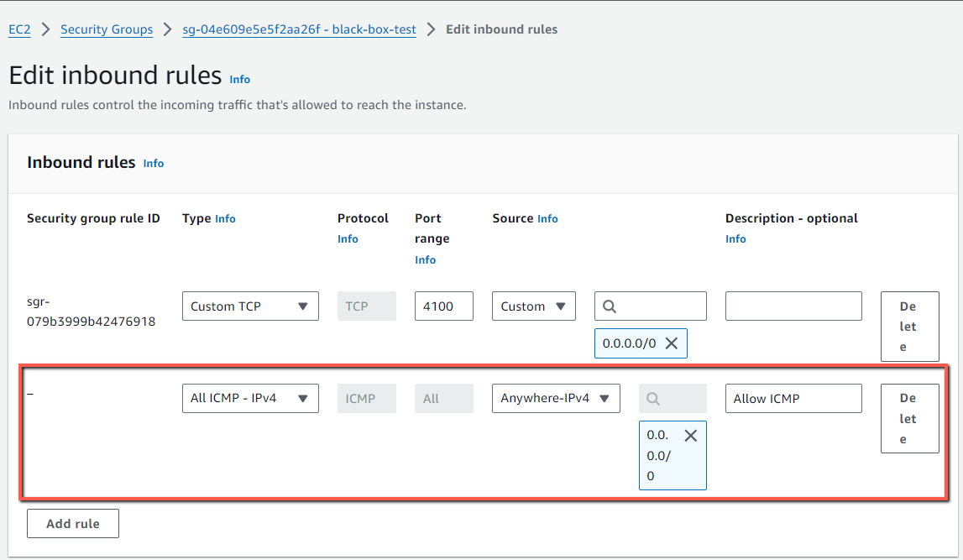Screen dimensions: 963x560
Task: Click the Add rule button
Action: click(72, 523)
